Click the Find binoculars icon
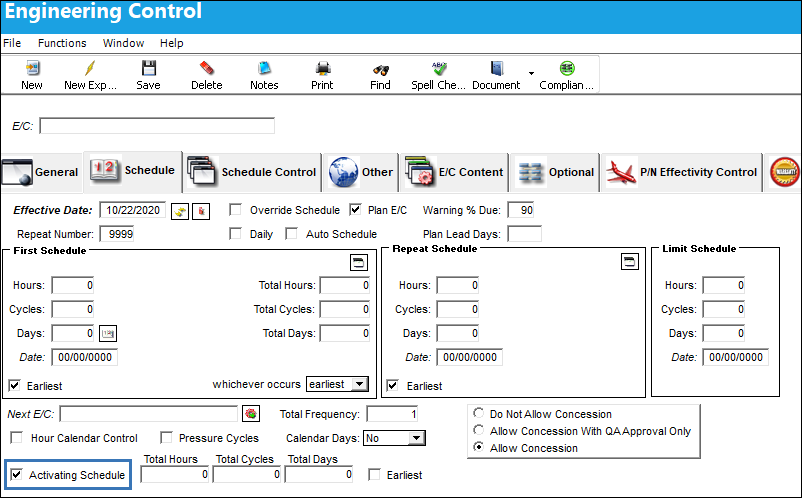 (381, 70)
